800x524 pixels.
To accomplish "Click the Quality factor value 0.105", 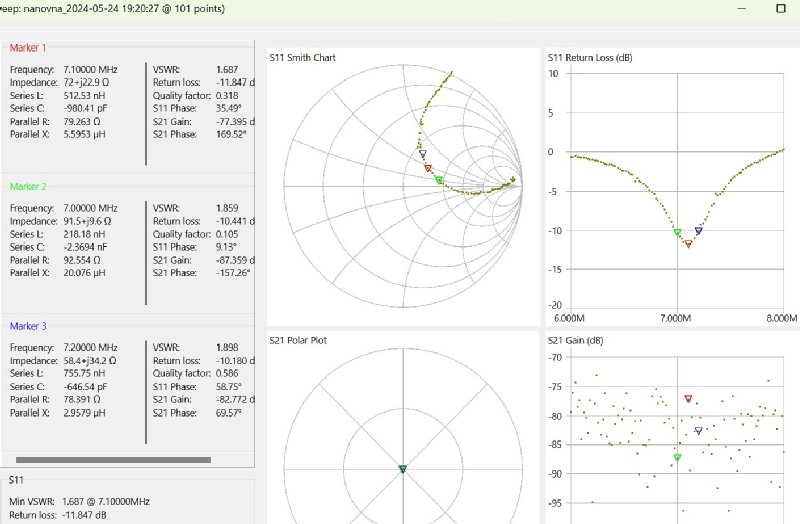I will (227, 234).
